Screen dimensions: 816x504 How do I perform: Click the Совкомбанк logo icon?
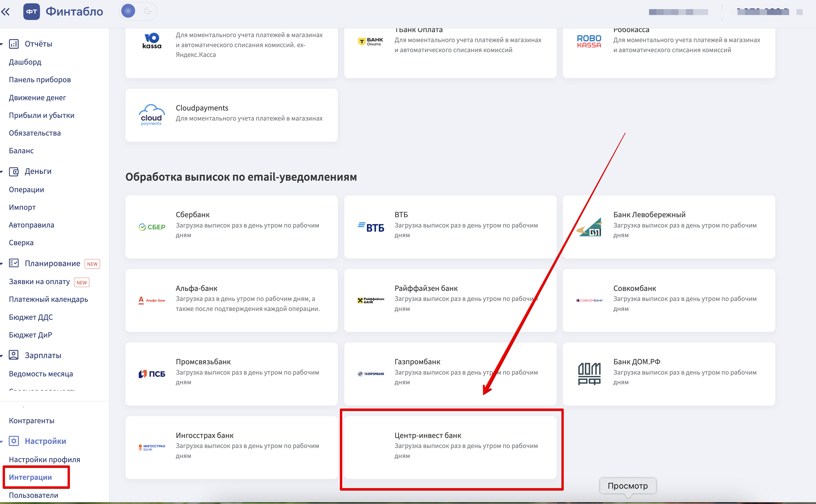(x=589, y=300)
